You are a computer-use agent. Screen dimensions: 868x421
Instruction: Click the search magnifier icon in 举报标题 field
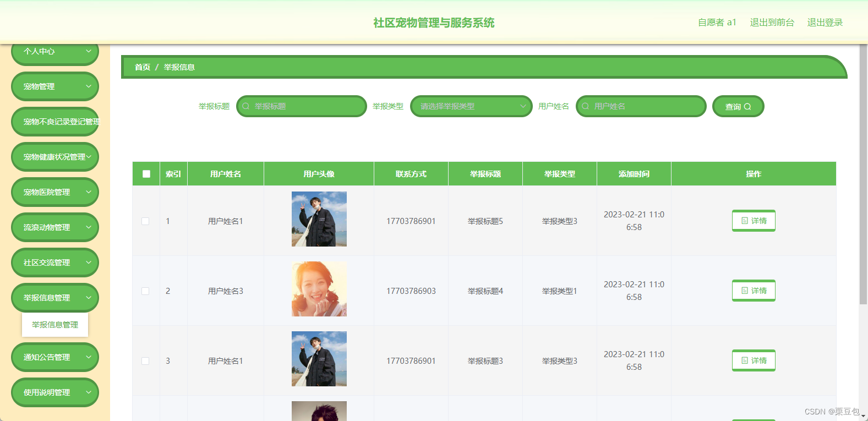pos(246,106)
